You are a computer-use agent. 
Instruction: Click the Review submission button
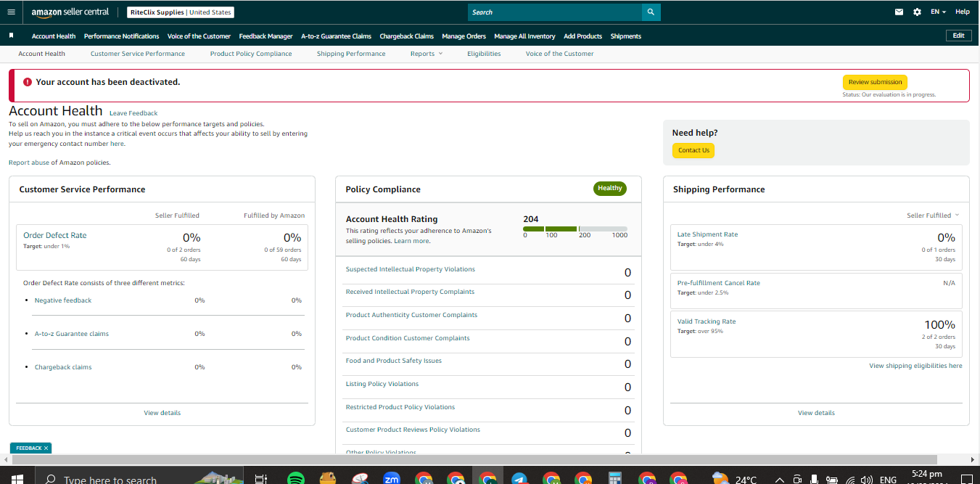pyautogui.click(x=875, y=82)
